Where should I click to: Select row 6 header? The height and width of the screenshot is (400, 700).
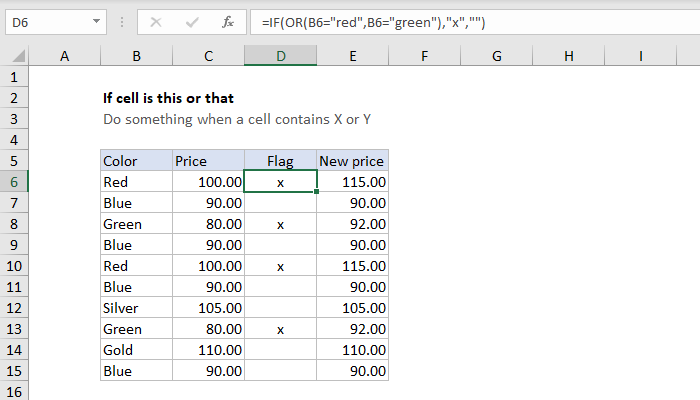coord(14,182)
